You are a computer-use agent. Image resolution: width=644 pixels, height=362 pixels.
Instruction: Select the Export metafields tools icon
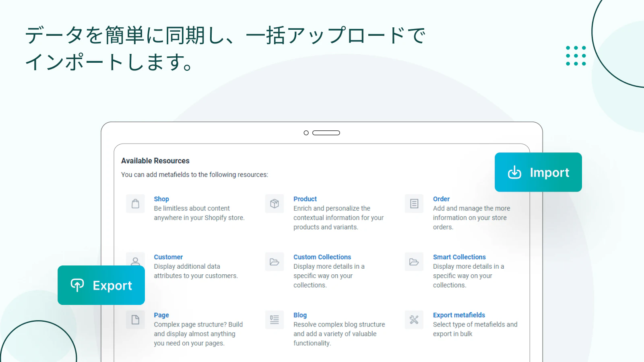click(414, 320)
